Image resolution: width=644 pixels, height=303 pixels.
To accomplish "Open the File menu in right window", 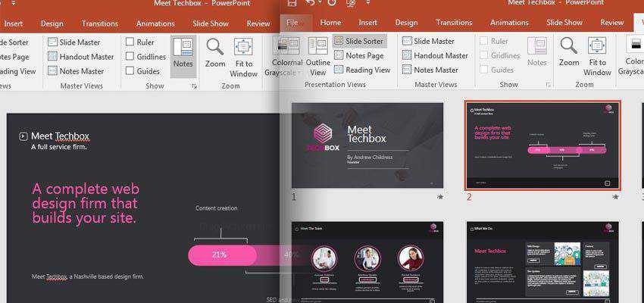I will pyautogui.click(x=293, y=23).
